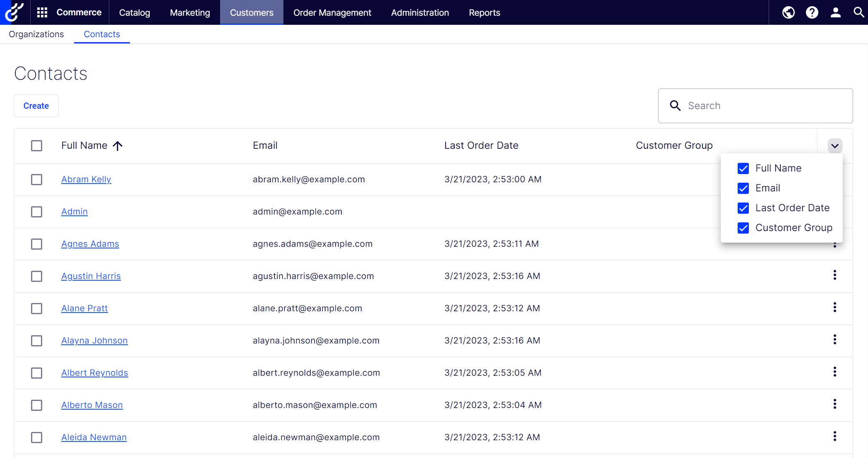The image size is (868, 458).
Task: Uncheck the Customer Group column option
Action: click(x=743, y=228)
